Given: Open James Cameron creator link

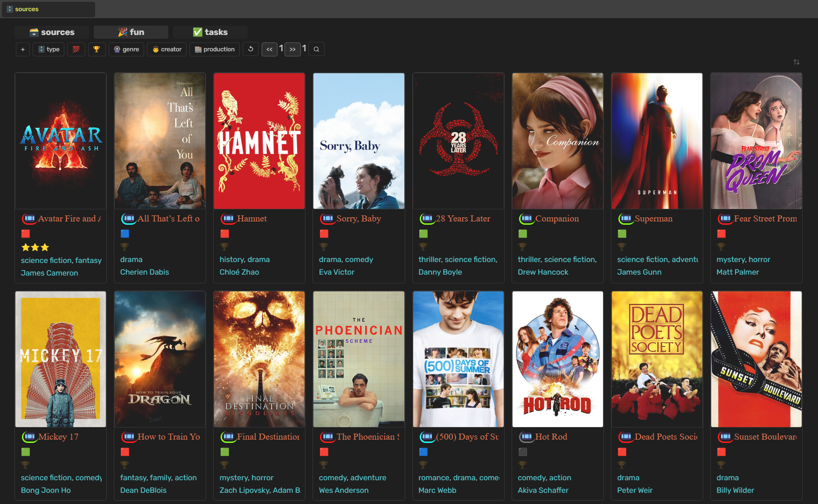Looking at the screenshot, I should coord(49,273).
